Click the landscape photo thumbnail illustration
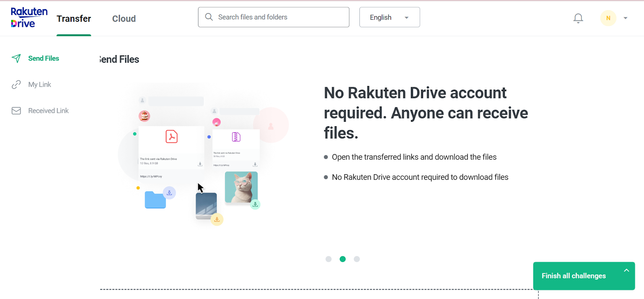The height and width of the screenshot is (299, 644). pyautogui.click(x=206, y=206)
